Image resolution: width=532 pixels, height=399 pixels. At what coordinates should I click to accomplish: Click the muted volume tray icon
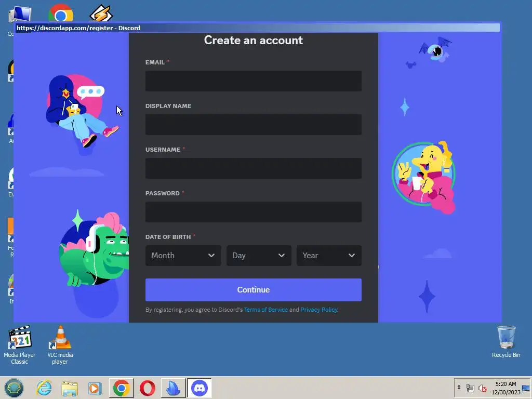click(x=482, y=388)
